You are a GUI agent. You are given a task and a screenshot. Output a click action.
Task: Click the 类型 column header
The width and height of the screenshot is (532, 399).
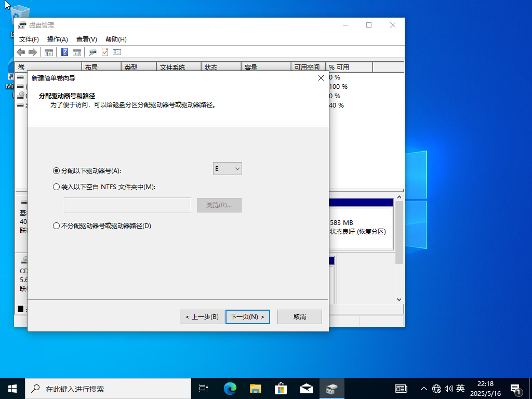(x=139, y=67)
